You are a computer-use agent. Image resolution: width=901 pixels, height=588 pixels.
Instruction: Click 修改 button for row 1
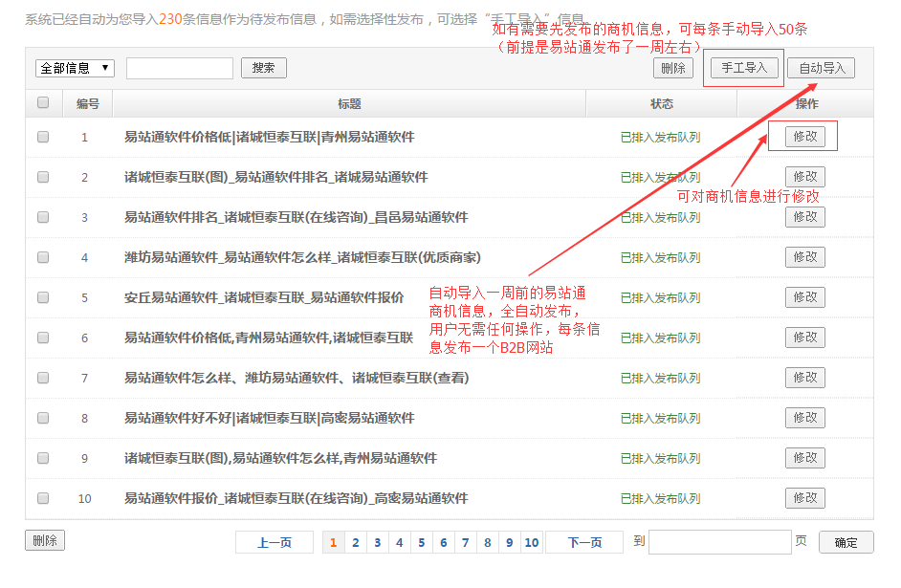click(805, 137)
